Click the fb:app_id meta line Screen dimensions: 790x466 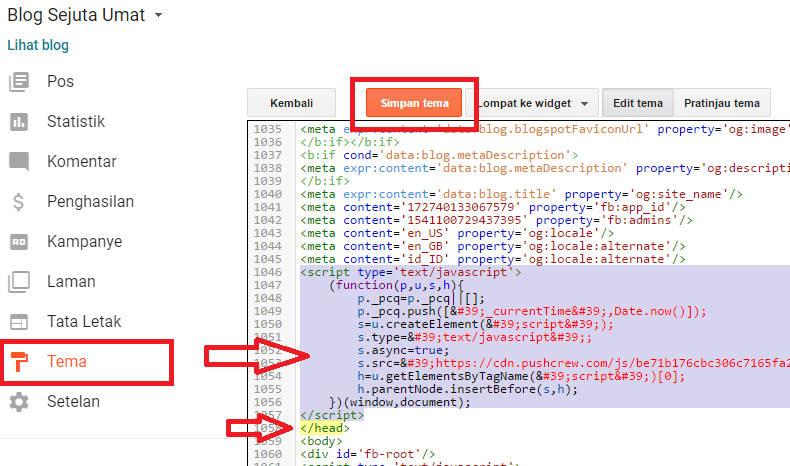[493, 208]
